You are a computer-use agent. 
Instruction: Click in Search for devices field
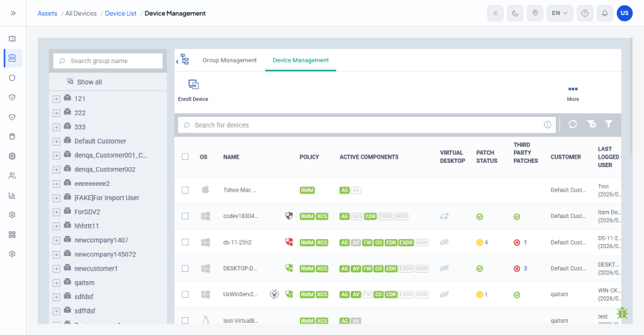coord(366,125)
